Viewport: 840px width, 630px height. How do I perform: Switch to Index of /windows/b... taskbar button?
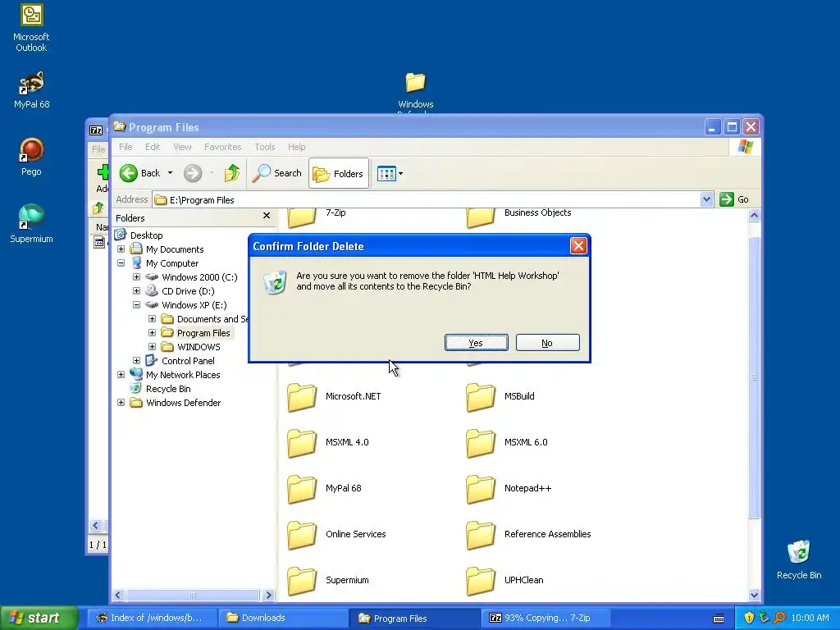tap(152, 618)
